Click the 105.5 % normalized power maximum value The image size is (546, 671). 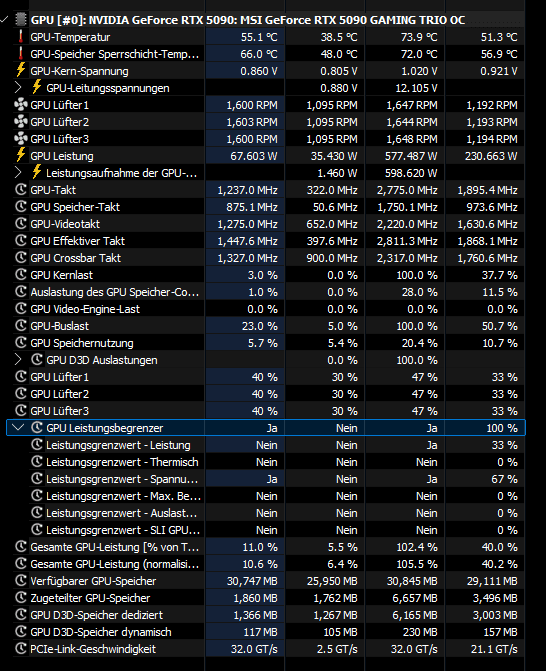(417, 564)
